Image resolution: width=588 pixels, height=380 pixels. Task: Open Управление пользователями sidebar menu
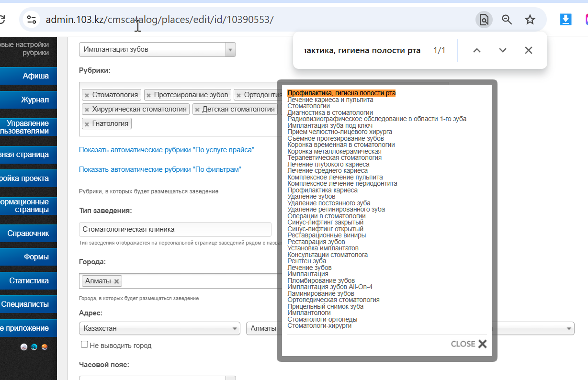(28, 127)
